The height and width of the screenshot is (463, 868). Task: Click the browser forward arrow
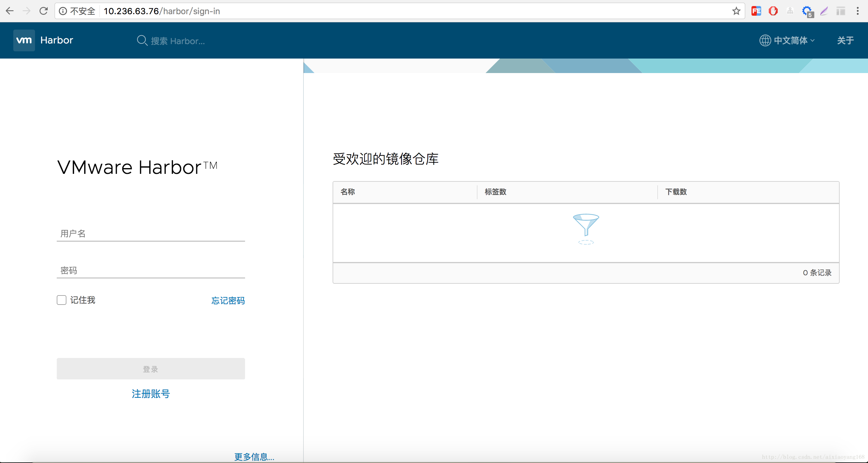point(26,11)
